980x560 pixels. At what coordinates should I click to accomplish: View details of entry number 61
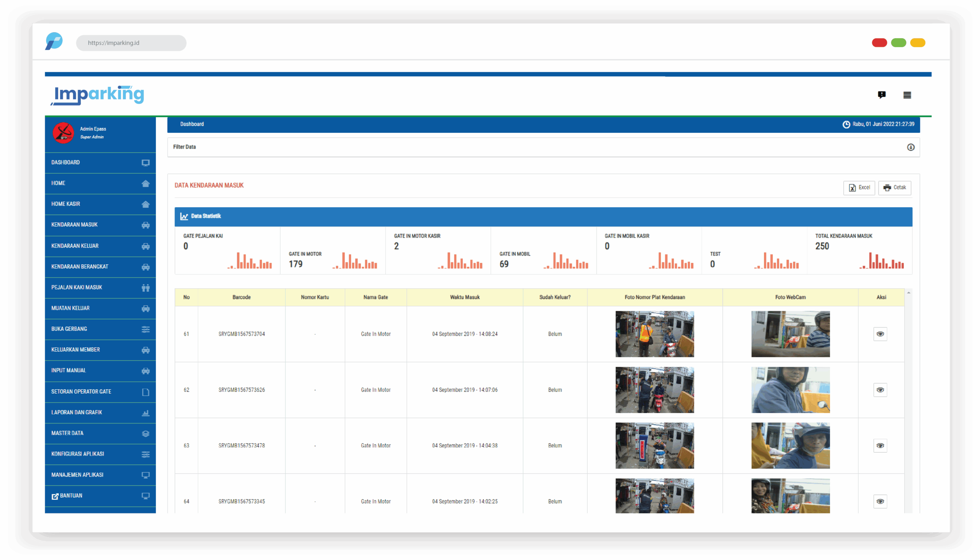pos(880,334)
